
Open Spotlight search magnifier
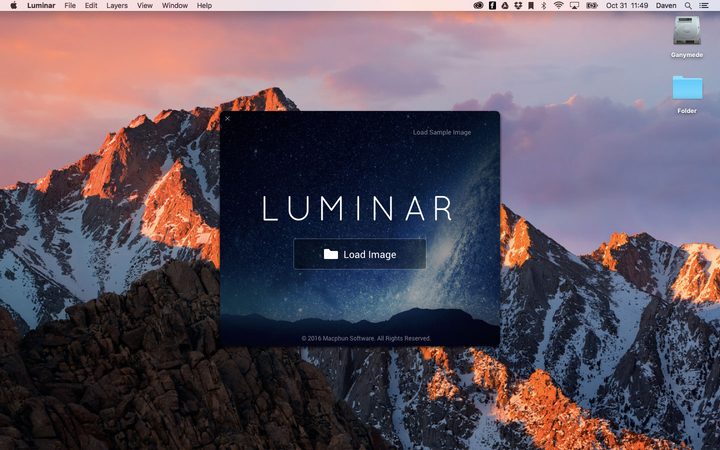coord(688,6)
